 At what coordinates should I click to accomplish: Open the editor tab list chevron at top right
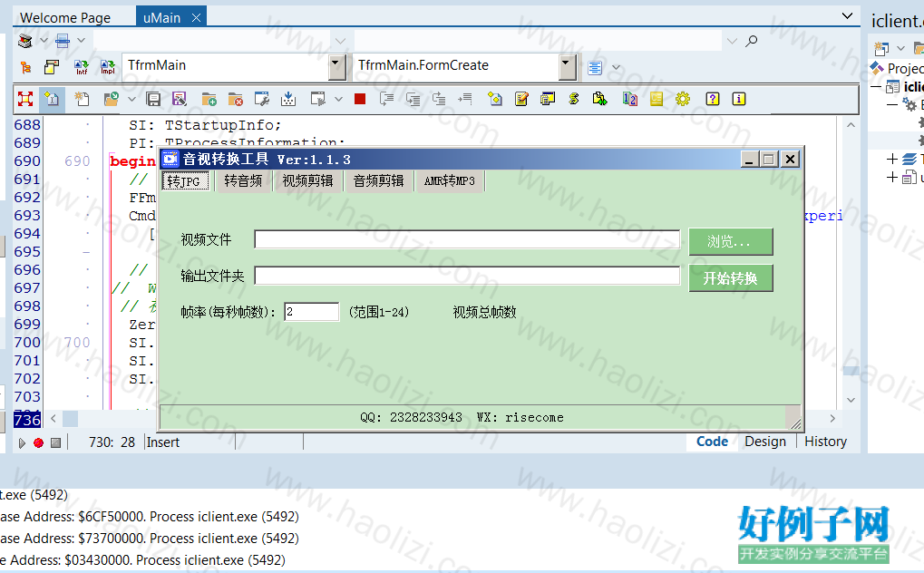[847, 16]
